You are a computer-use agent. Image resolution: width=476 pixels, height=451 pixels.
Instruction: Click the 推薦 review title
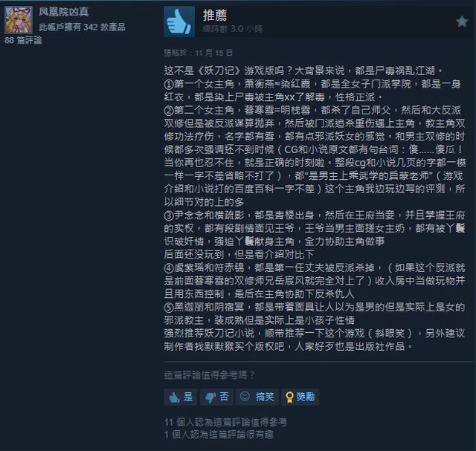pyautogui.click(x=215, y=15)
